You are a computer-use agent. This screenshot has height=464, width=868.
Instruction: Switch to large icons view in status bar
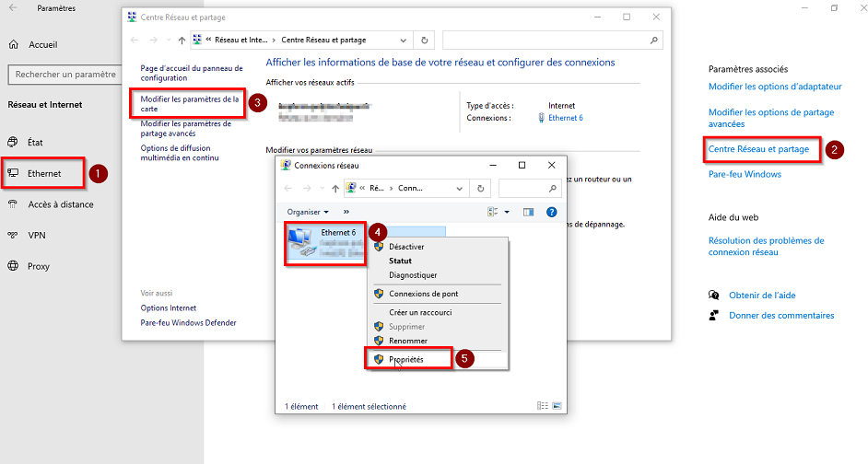[x=557, y=406]
